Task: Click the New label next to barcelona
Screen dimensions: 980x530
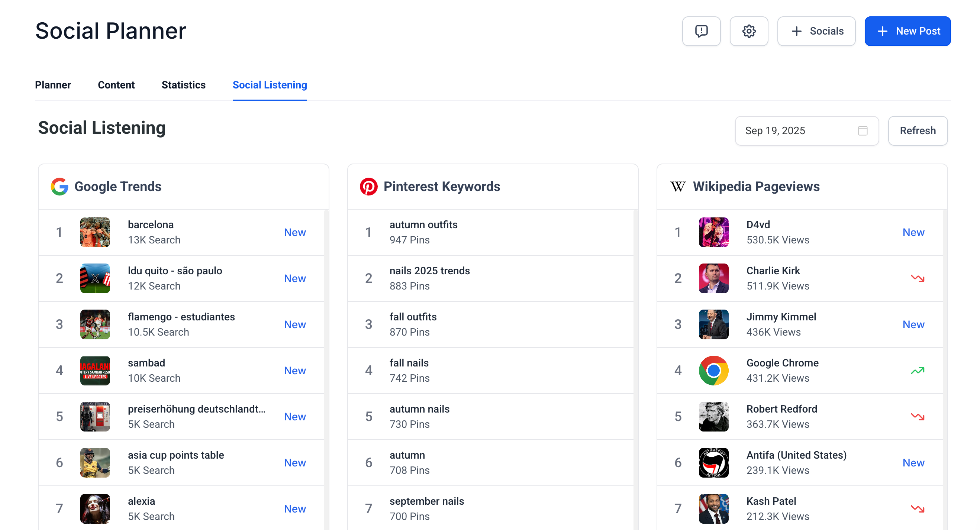Action: (295, 232)
